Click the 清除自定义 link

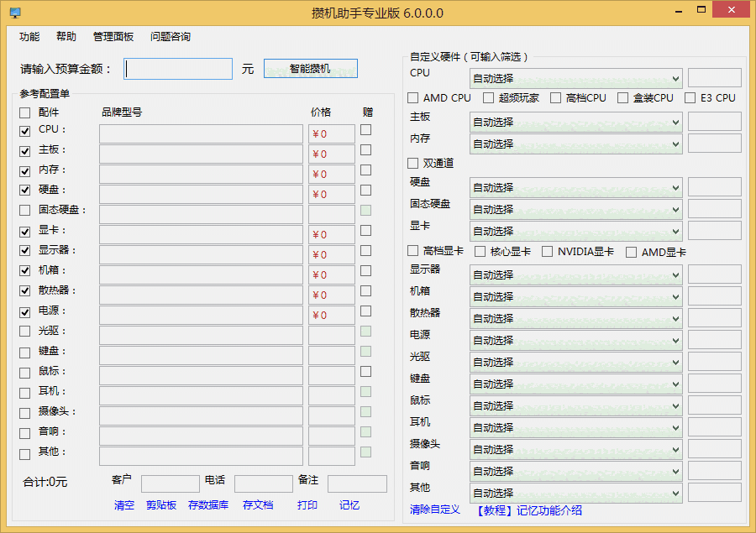(435, 510)
